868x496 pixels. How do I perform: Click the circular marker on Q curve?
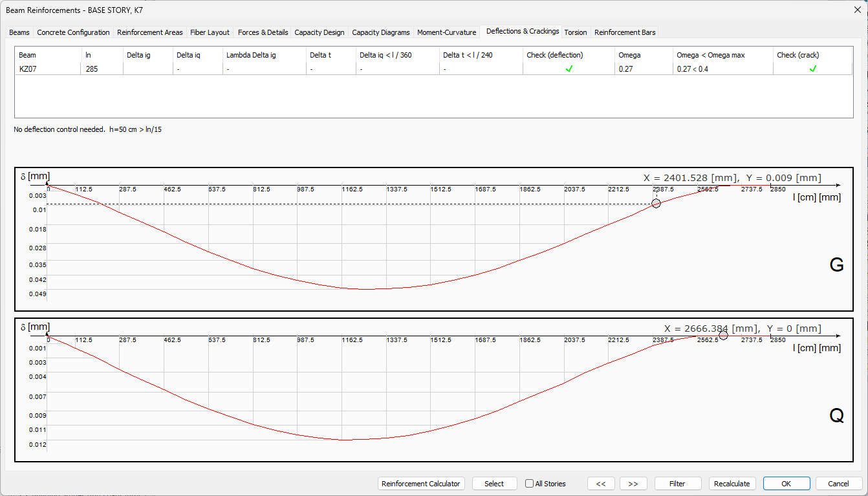723,335
